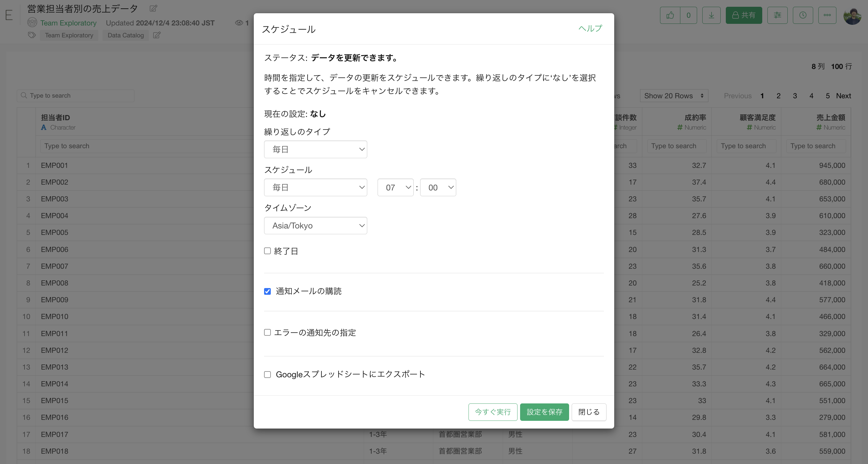Viewport: 868px width, 464px height.
Task: Click the team group icon
Action: [32, 23]
